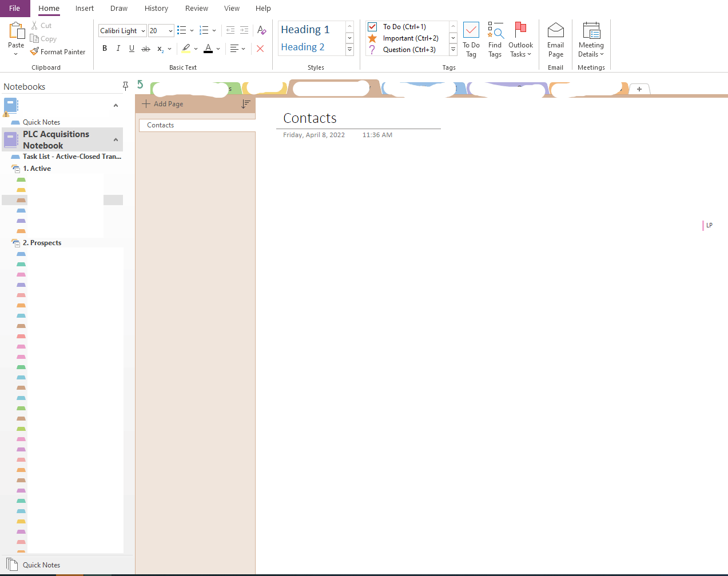Enable underline formatting
Image resolution: width=728 pixels, height=576 pixels.
pos(132,49)
